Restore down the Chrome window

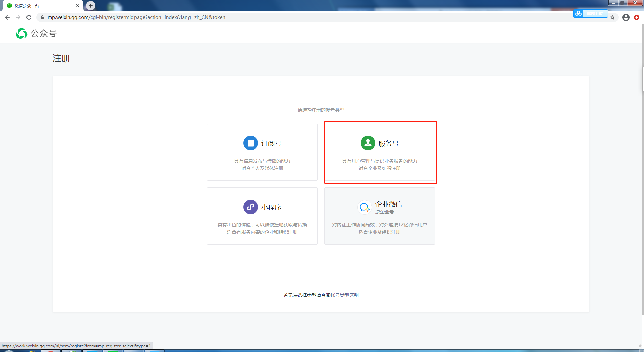pyautogui.click(x=622, y=3)
